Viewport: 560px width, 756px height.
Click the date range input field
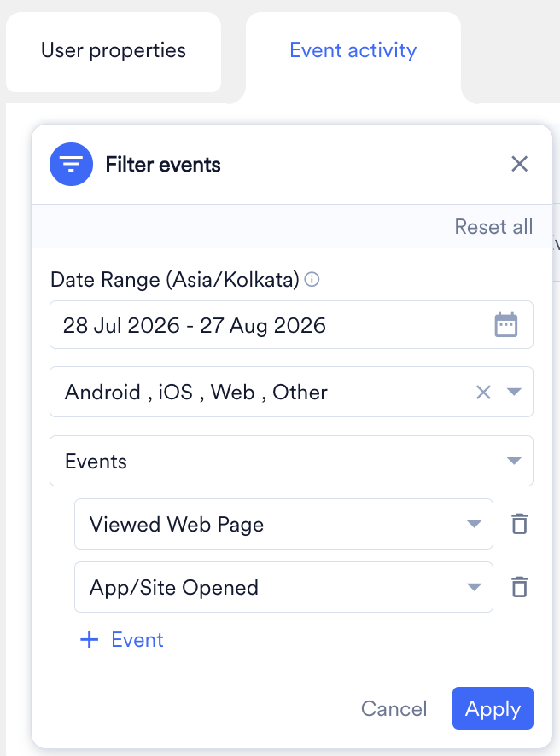(x=291, y=325)
